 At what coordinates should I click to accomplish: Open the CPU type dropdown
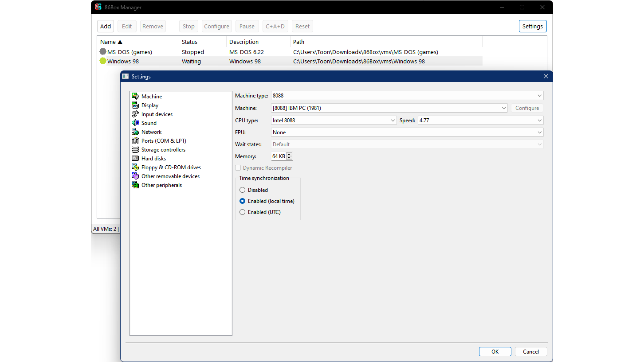coord(334,120)
